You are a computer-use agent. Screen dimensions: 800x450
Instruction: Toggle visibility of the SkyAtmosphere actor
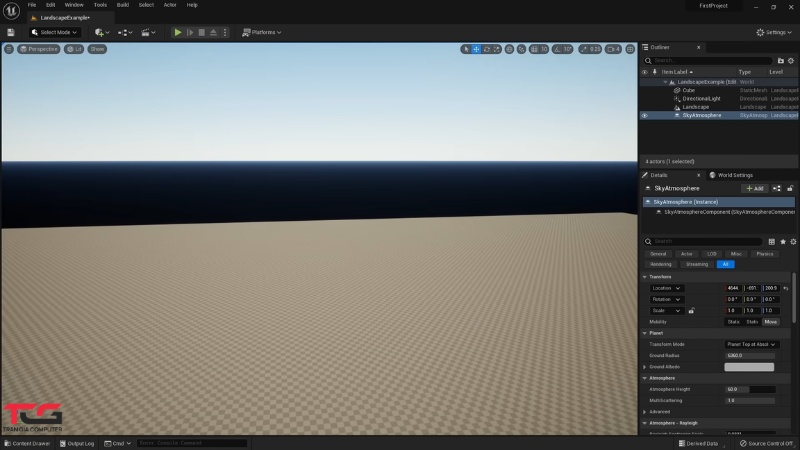click(644, 115)
